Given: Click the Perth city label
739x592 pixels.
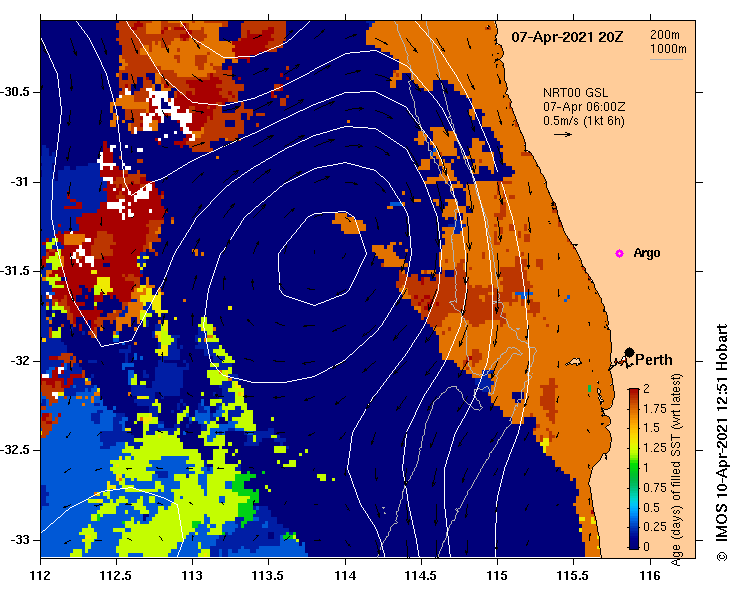Looking at the screenshot, I should click(x=654, y=360).
